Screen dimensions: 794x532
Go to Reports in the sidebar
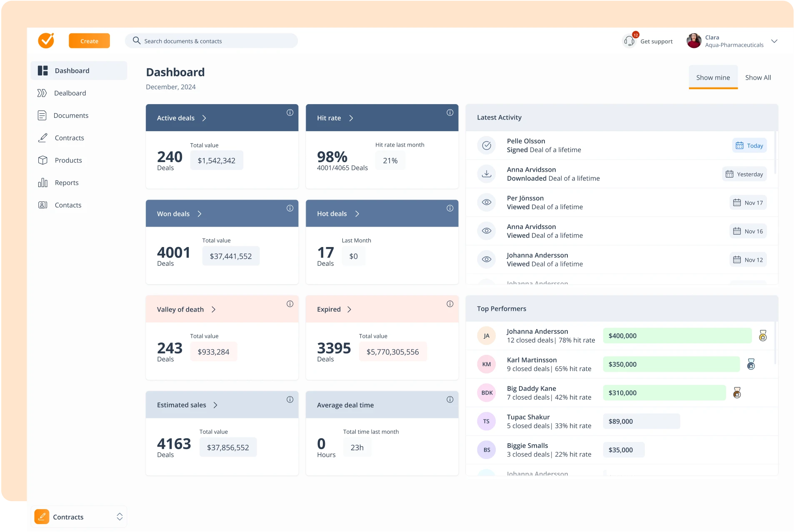(67, 182)
